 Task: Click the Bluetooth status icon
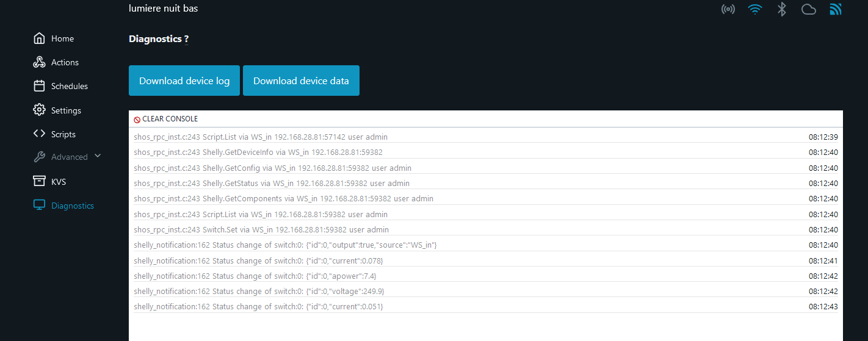[781, 9]
